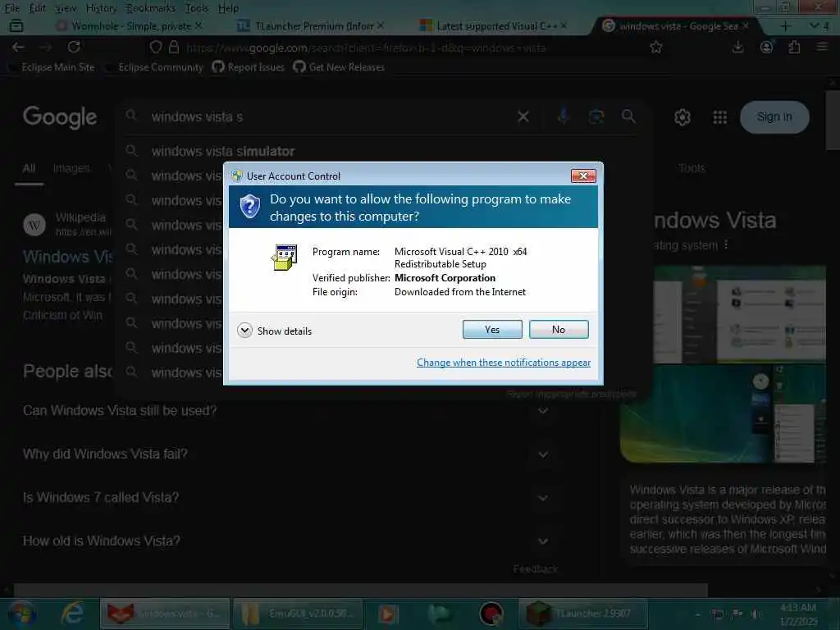This screenshot has height=630, width=840.
Task: Select windows vista simulator suggestion
Action: pos(223,151)
